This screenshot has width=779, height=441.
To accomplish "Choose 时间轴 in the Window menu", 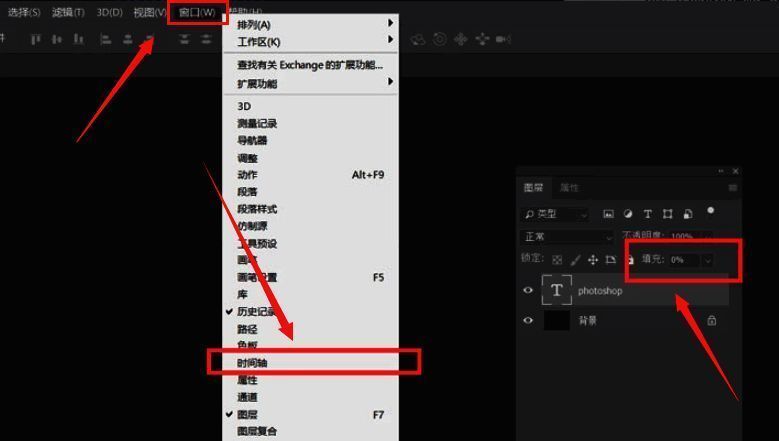I will (x=310, y=363).
